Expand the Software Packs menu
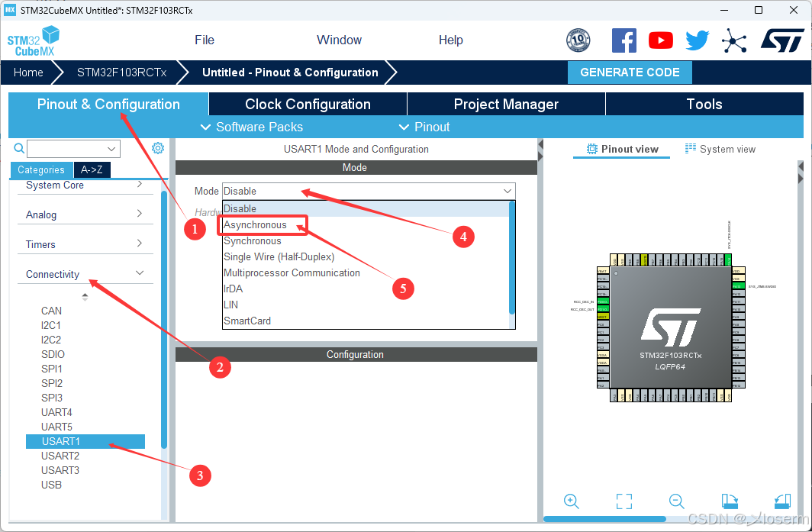This screenshot has width=812, height=532. coord(252,127)
